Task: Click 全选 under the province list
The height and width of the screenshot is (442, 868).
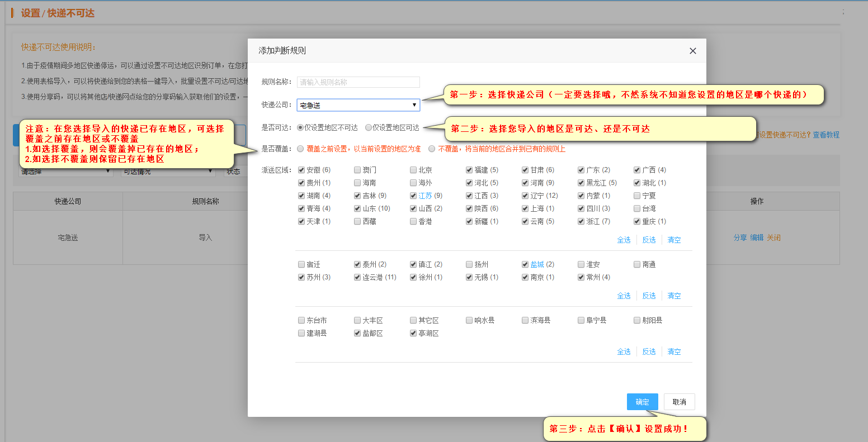Action: 624,240
